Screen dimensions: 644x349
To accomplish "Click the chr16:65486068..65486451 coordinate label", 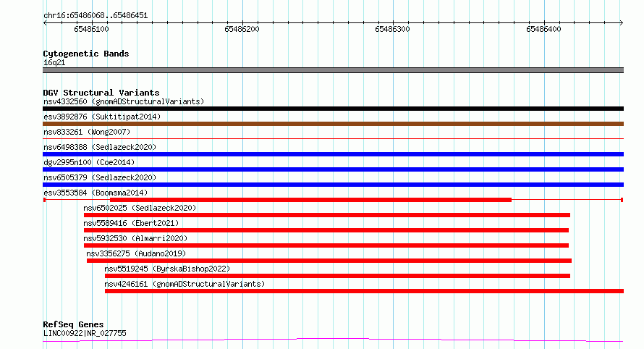I will [96, 16].
